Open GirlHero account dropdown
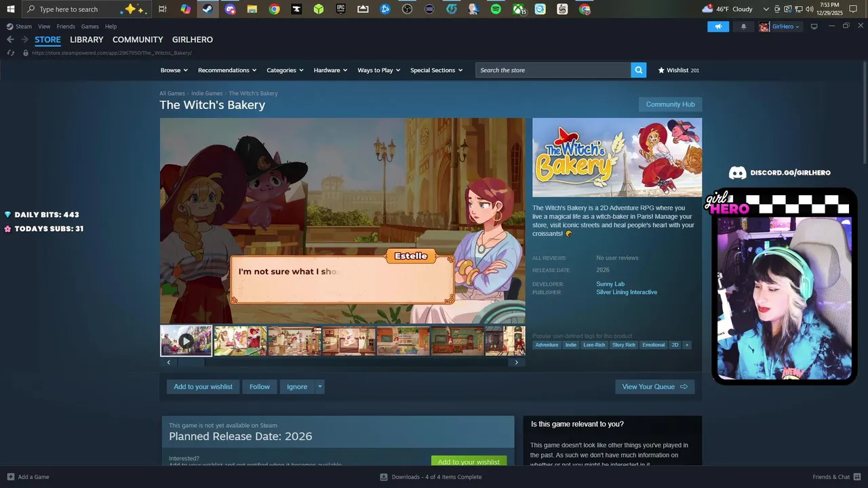The height and width of the screenshot is (488, 868). tap(780, 26)
